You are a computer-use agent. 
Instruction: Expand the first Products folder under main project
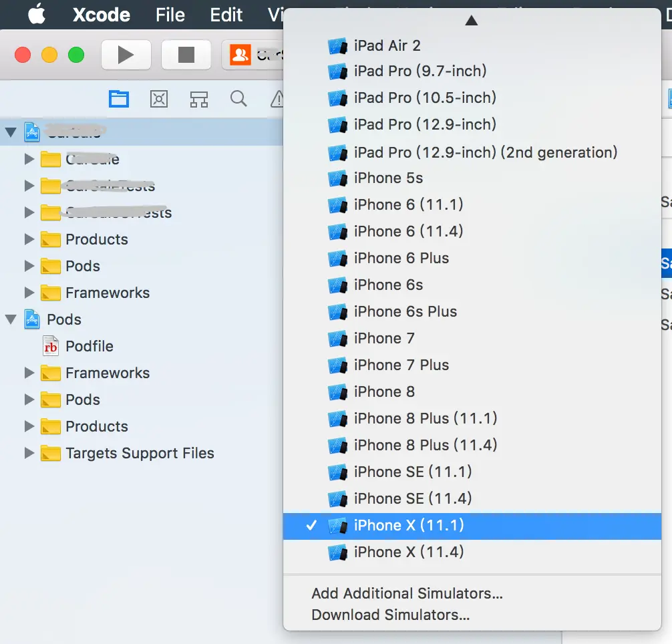(29, 239)
